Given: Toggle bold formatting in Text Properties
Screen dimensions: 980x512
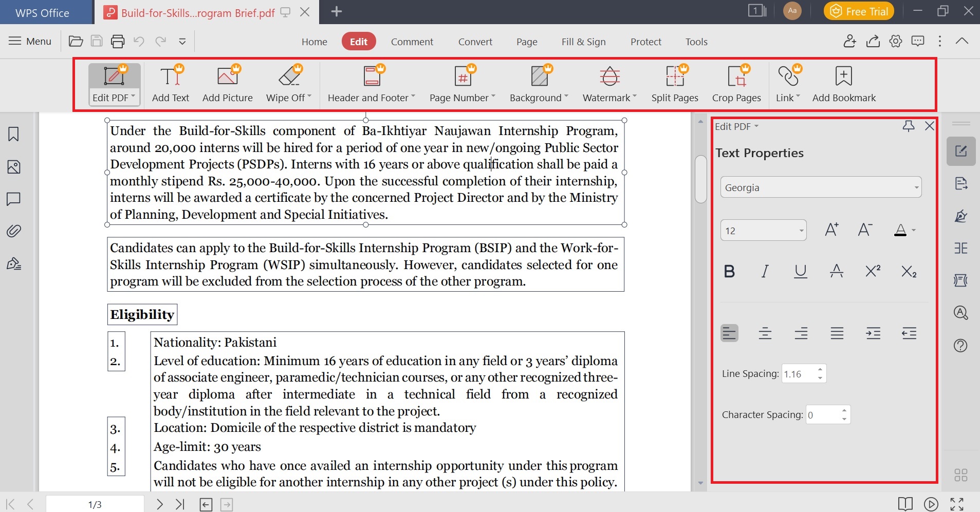Looking at the screenshot, I should pyautogui.click(x=729, y=271).
